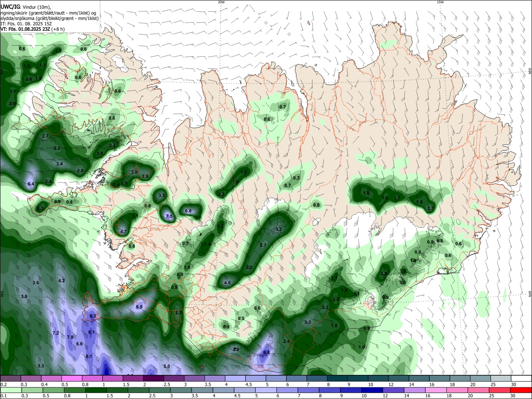
Task: Click the pale grey last swatch of the snow legend
Action: (500, 379)
